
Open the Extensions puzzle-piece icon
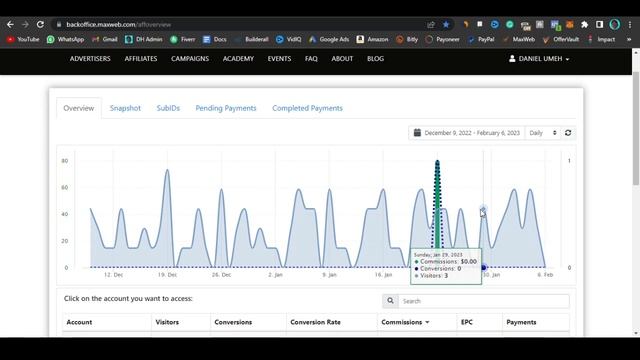584,24
